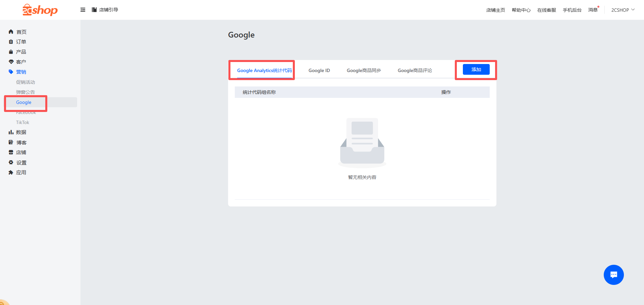Click the orders clipboard icon
Image resolution: width=644 pixels, height=305 pixels.
pyautogui.click(x=11, y=42)
